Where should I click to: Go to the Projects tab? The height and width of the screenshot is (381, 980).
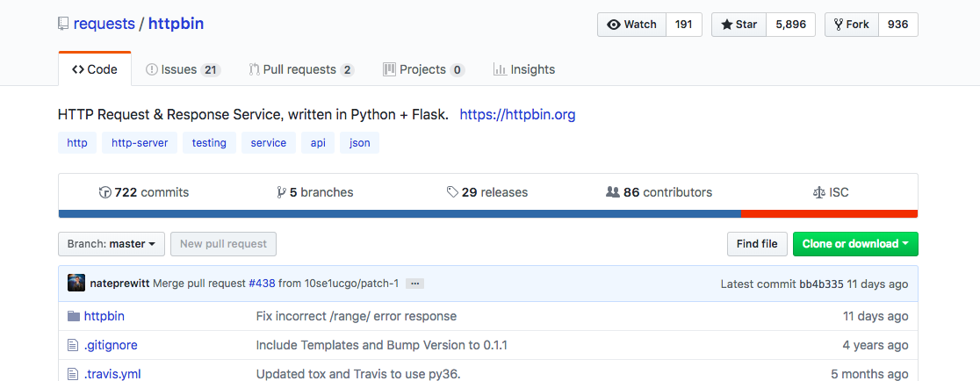[424, 69]
